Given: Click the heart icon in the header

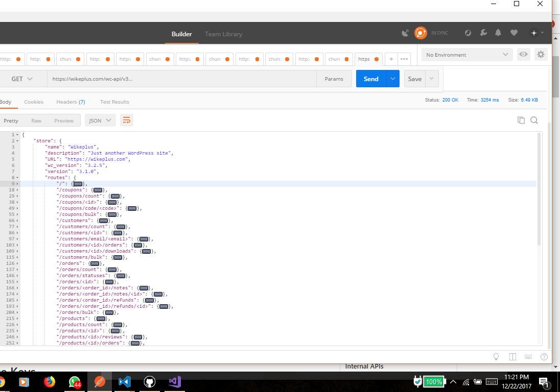Looking at the screenshot, I should (x=514, y=33).
